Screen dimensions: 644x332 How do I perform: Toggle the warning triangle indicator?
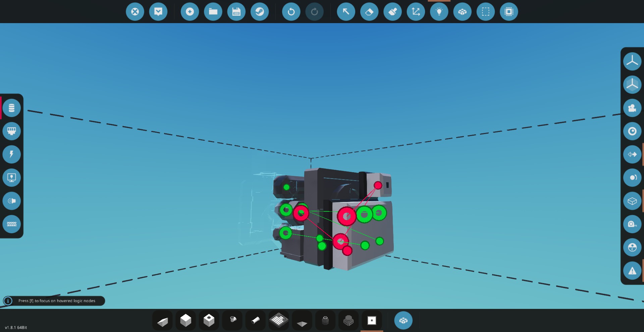click(632, 271)
